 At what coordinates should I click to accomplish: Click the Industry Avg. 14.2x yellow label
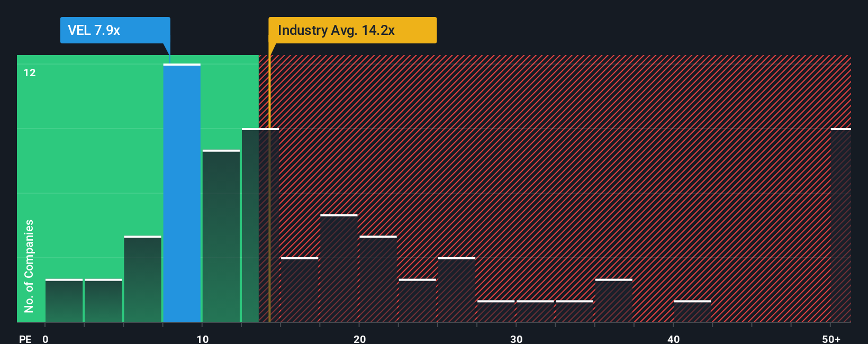click(352, 30)
